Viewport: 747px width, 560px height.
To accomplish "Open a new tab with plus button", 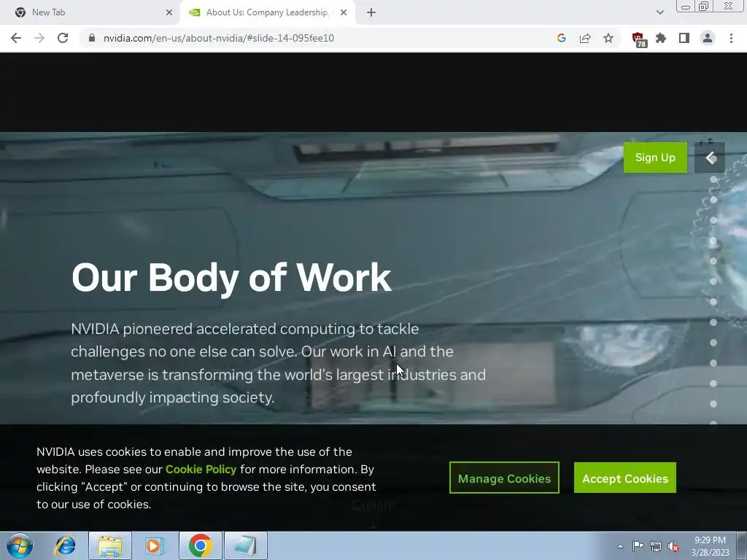I will pos(371,12).
